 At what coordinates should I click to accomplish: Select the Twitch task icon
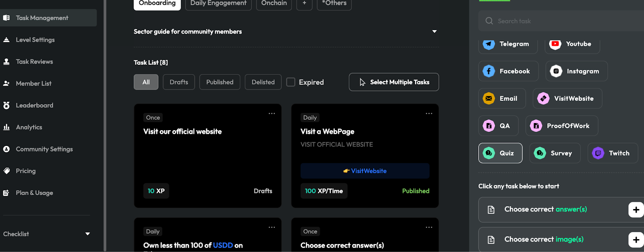coord(598,153)
